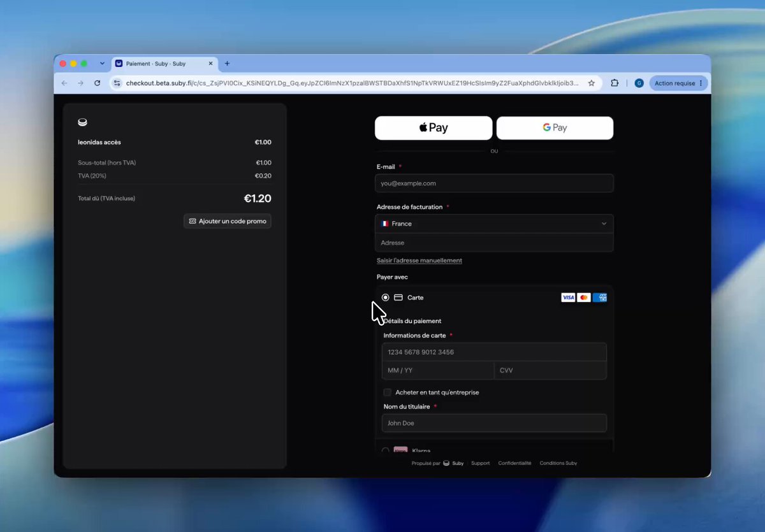Click the €0.20 TVA amount
The width and height of the screenshot is (765, 532).
[x=263, y=175]
